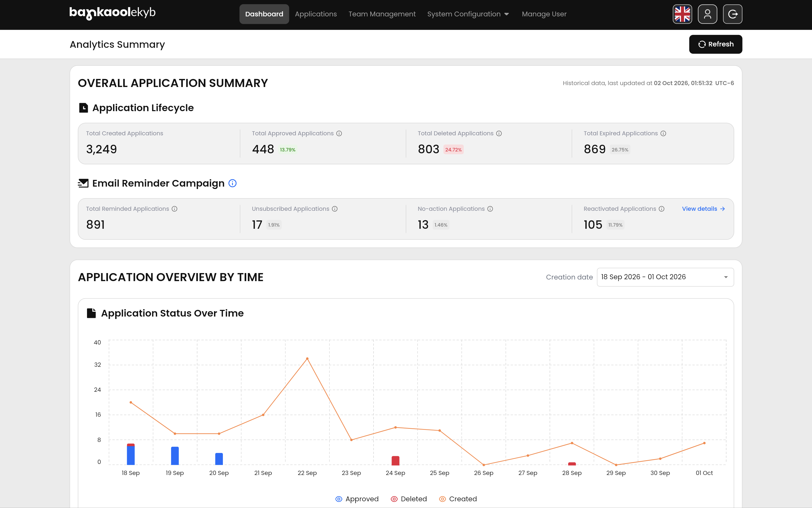Open Team Management menu item
The width and height of the screenshot is (812, 508).
coord(382,14)
